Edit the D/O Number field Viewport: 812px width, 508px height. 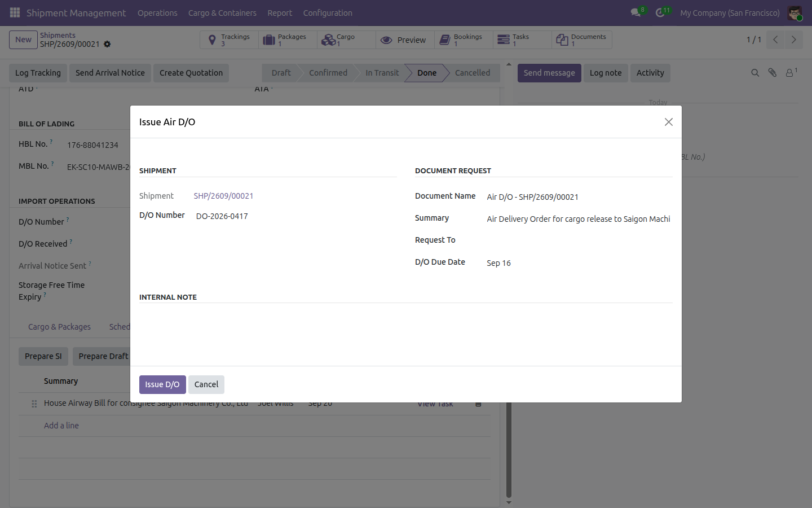click(x=296, y=216)
